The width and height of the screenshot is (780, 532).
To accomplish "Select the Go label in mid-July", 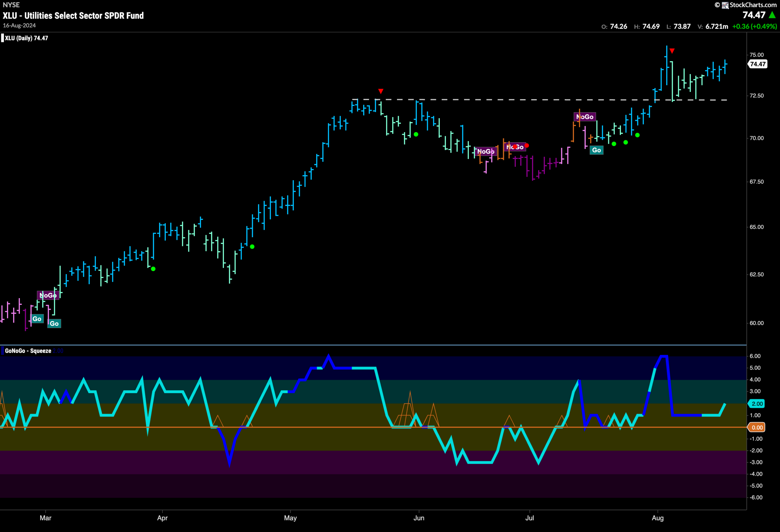I will [x=596, y=150].
